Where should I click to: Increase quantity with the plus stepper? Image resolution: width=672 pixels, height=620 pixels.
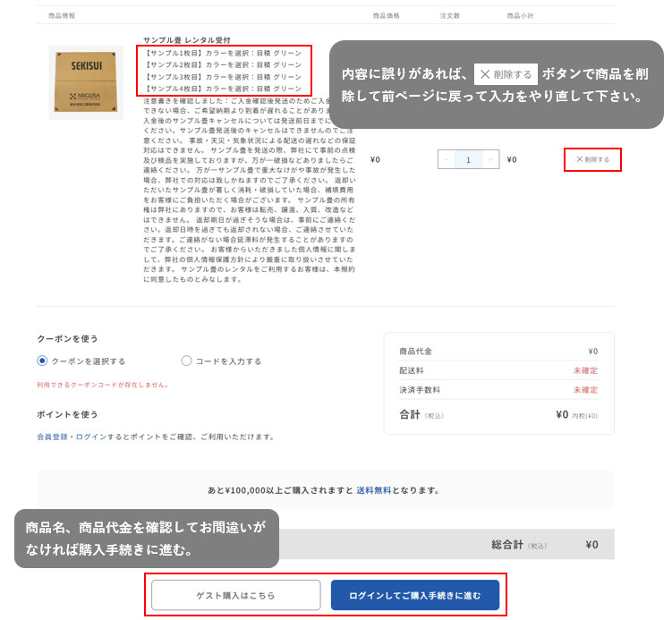point(490,160)
